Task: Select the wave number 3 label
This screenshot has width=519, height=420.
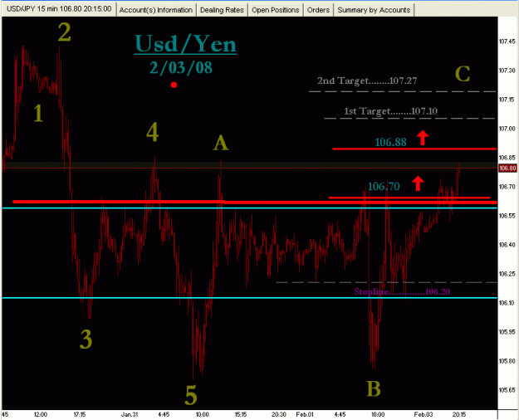Action: click(86, 339)
